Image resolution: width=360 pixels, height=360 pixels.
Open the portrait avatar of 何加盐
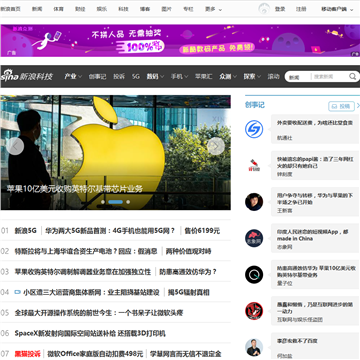click(x=254, y=347)
